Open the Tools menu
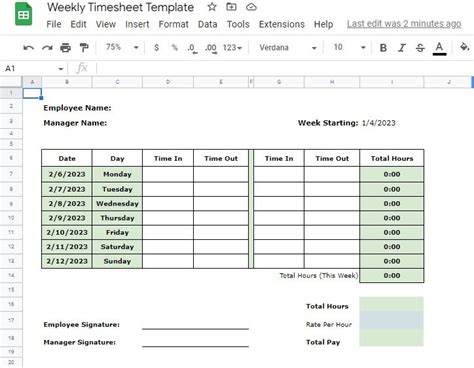Screen dimensions: 474x368 238,24
